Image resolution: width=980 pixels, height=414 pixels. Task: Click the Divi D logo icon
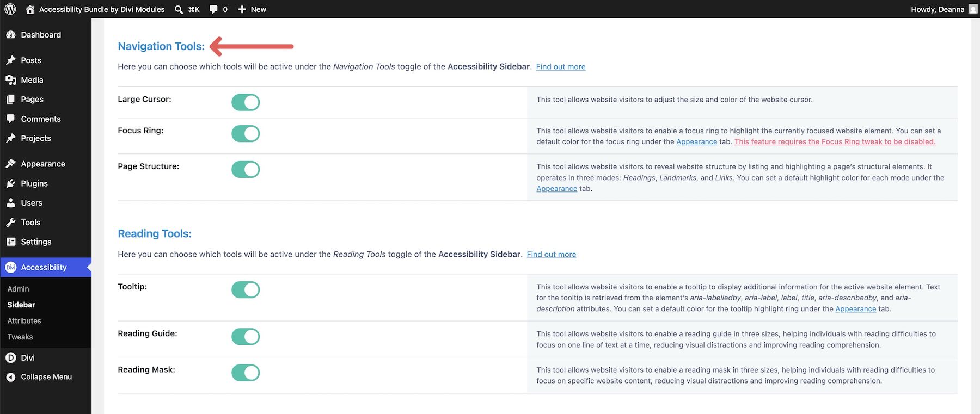click(11, 357)
